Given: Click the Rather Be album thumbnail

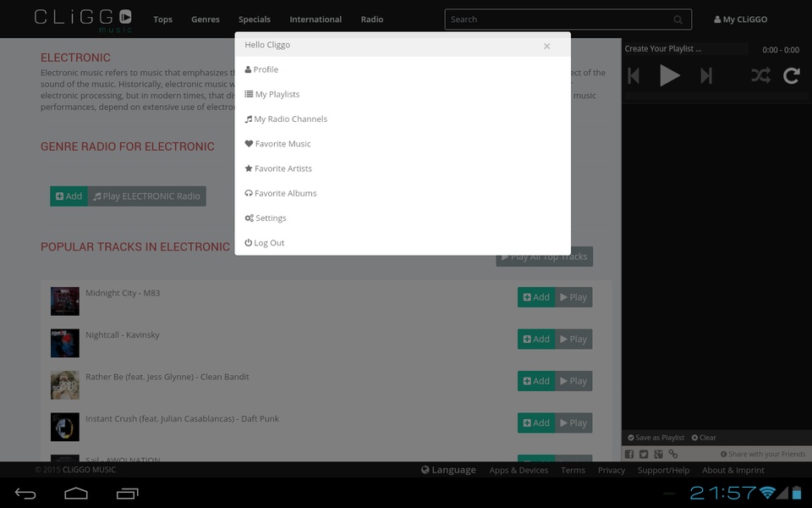Looking at the screenshot, I should click(x=65, y=384).
